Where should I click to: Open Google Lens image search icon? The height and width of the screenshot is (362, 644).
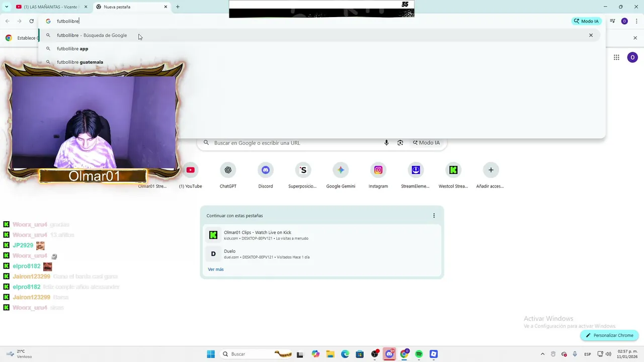click(x=400, y=143)
